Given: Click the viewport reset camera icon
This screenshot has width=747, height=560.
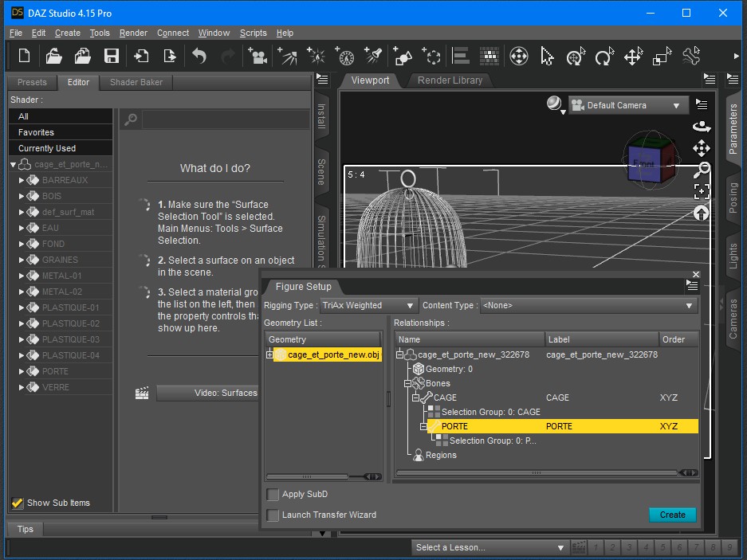Looking at the screenshot, I should 702,213.
